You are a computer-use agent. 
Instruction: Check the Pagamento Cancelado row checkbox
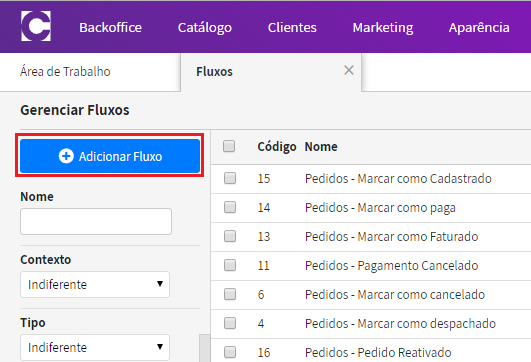[x=230, y=265]
